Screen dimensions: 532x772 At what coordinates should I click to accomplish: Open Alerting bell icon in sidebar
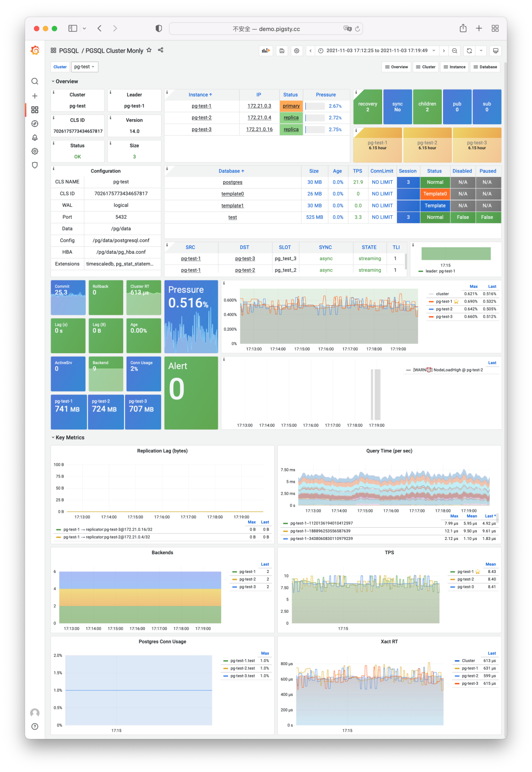click(34, 137)
